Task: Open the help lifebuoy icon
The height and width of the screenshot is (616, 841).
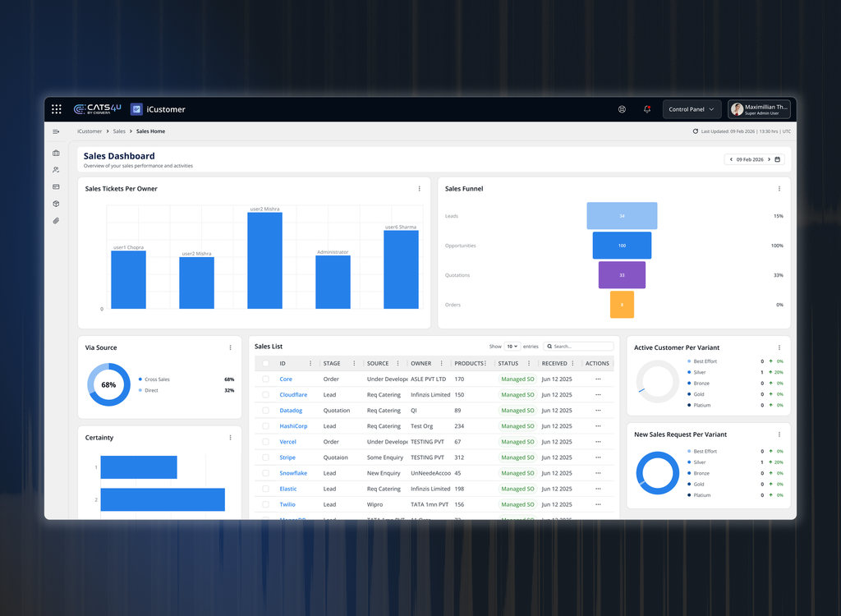Action: pos(622,109)
